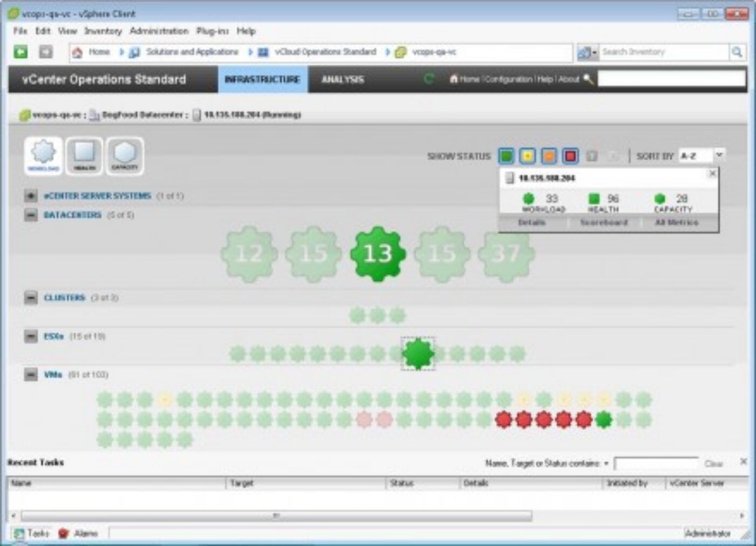Viewport: 756px width, 546px height.
Task: Collapse the Datacenters section
Action: coord(31,215)
